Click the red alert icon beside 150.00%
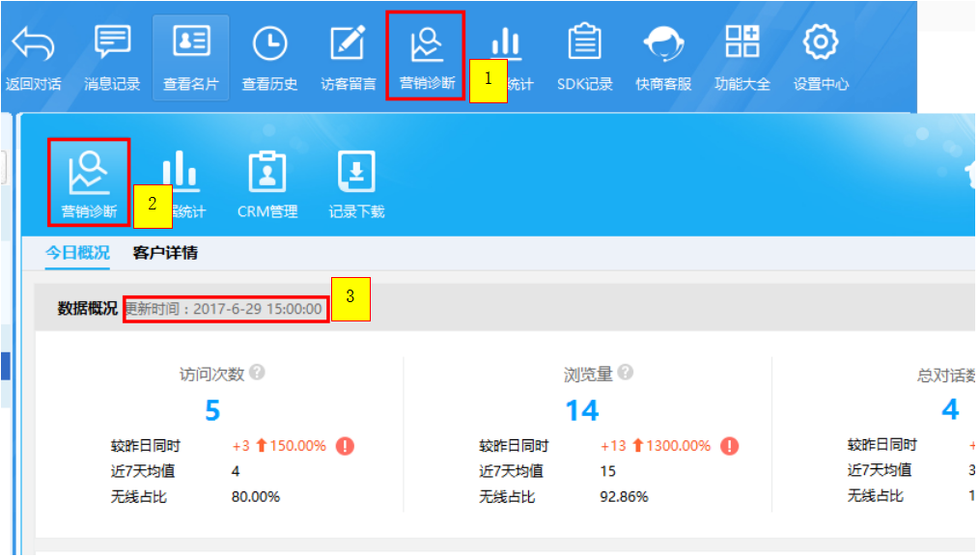This screenshot has width=980, height=557. [346, 446]
